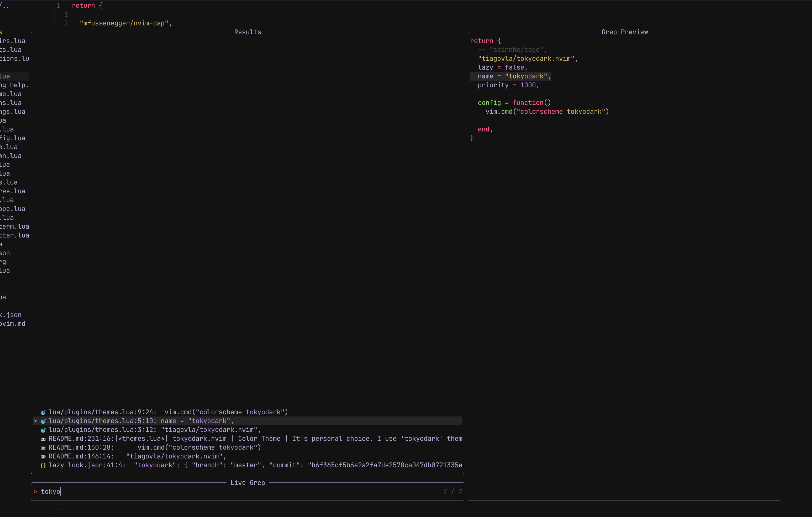Click JSON braces icon on lazy-lock.json result
Image resolution: width=812 pixels, height=517 pixels.
[43, 465]
